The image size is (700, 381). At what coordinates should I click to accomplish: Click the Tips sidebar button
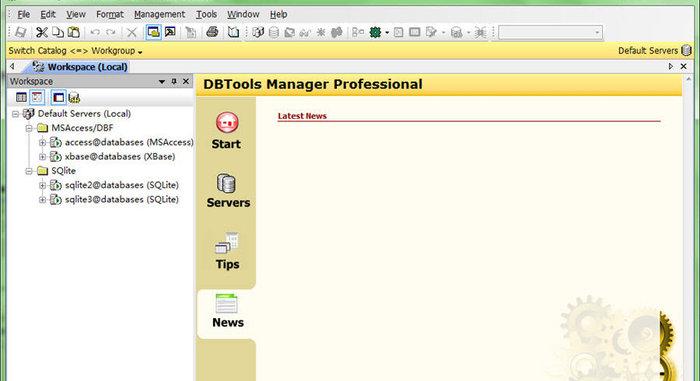click(x=227, y=251)
